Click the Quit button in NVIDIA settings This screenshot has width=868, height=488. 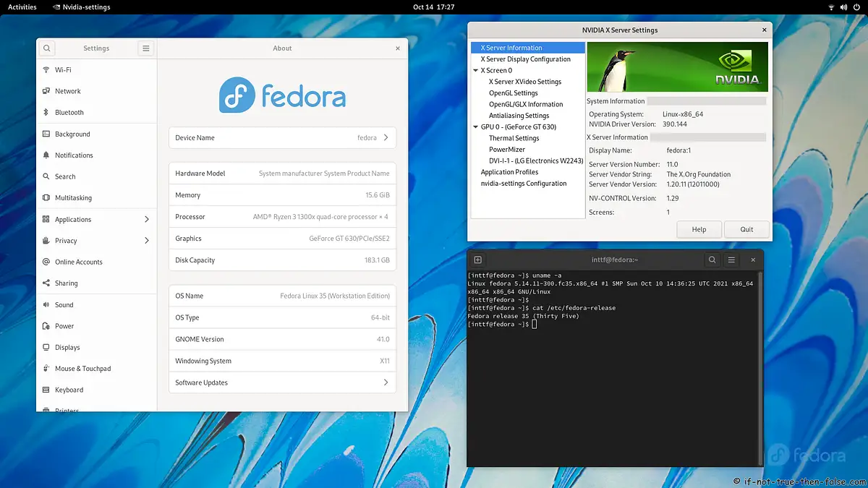click(746, 229)
